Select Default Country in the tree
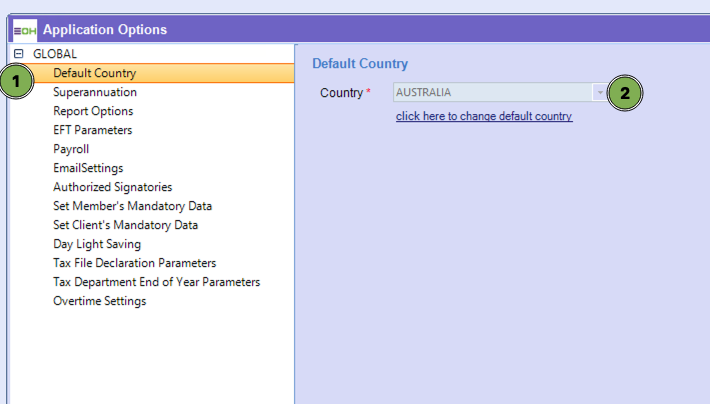This screenshot has height=404, width=710. tap(95, 73)
